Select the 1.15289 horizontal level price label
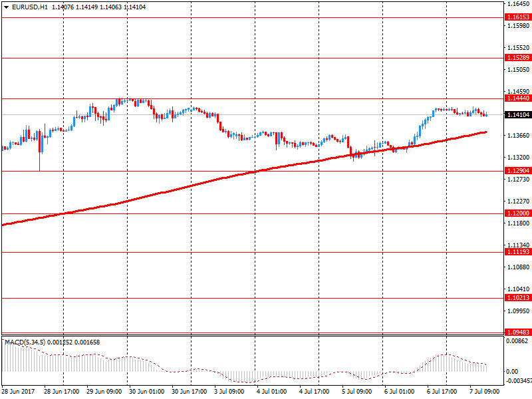532x399 pixels. tap(518, 58)
